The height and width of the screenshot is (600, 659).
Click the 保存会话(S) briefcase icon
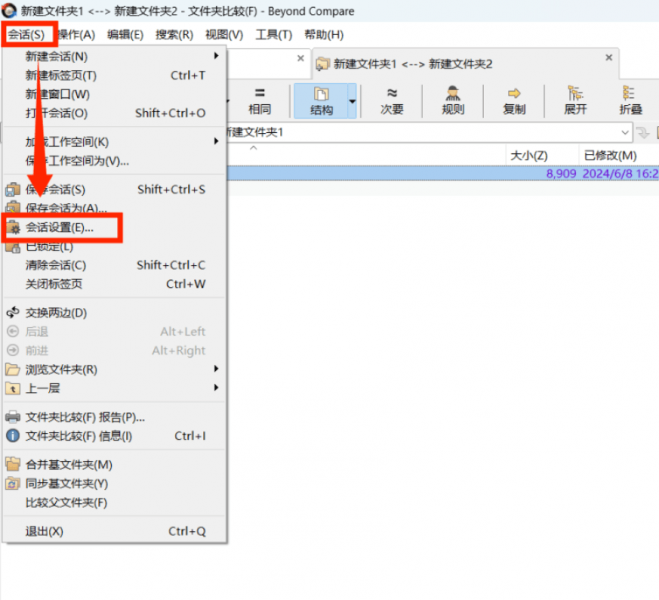[13, 189]
